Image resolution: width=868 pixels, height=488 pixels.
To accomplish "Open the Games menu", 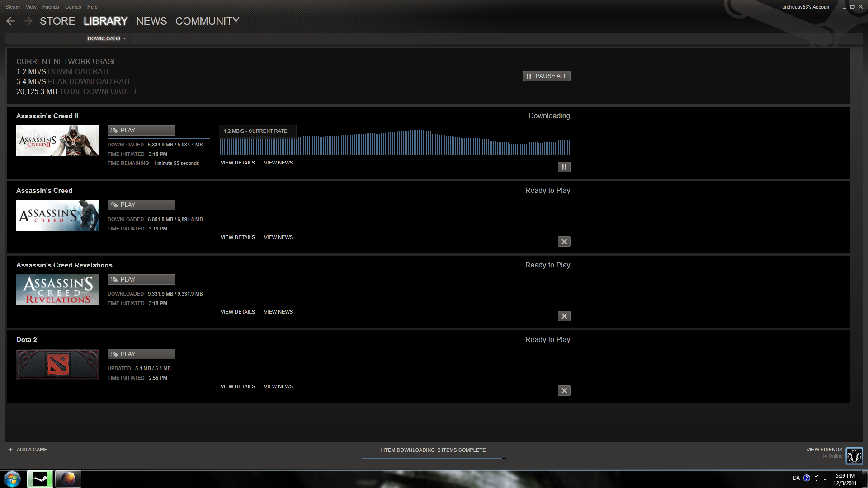I will [x=73, y=7].
